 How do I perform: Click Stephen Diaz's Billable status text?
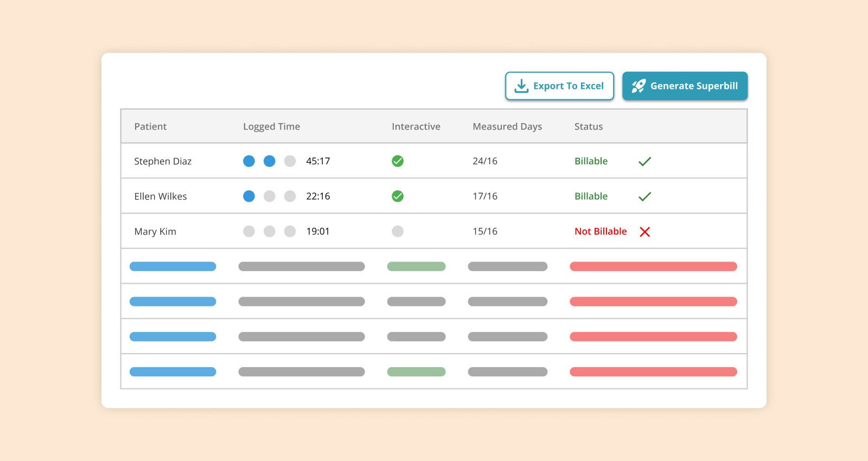(x=591, y=161)
